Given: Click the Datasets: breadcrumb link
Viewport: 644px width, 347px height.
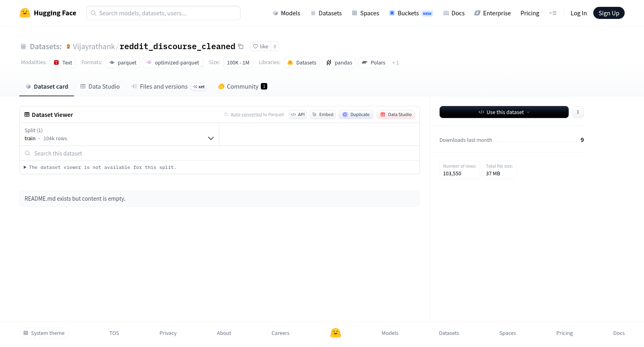Looking at the screenshot, I should (x=45, y=46).
